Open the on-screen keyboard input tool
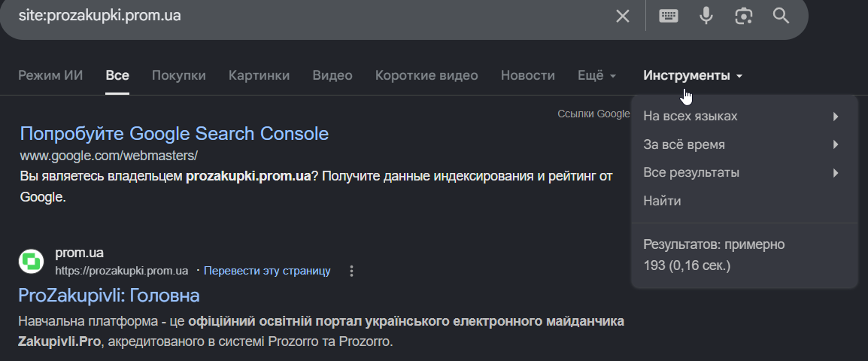Viewport: 868px width, 361px height. pyautogui.click(x=669, y=16)
